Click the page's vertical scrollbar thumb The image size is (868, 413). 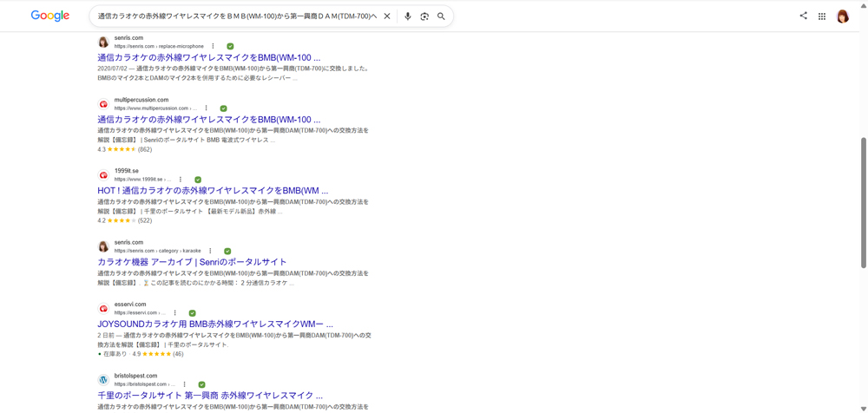(864, 202)
